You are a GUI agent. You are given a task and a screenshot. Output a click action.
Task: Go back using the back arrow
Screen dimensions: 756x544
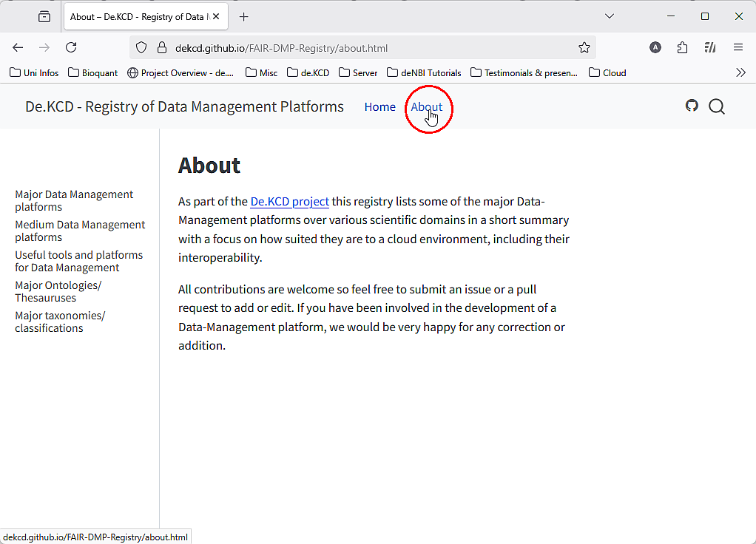(x=18, y=48)
